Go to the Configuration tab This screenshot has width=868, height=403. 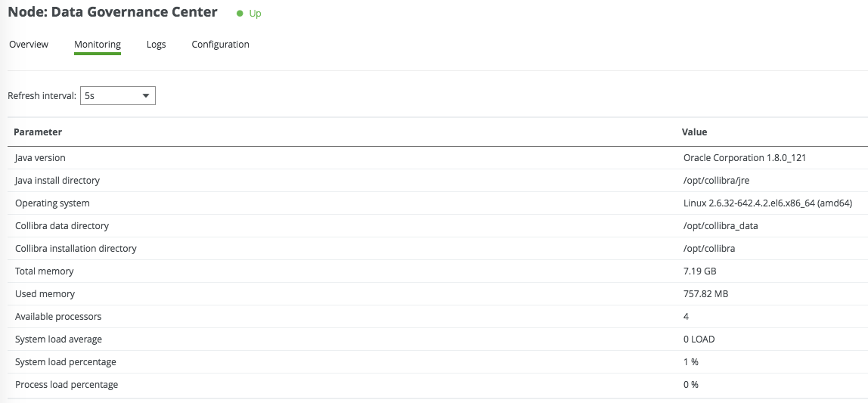tap(220, 45)
